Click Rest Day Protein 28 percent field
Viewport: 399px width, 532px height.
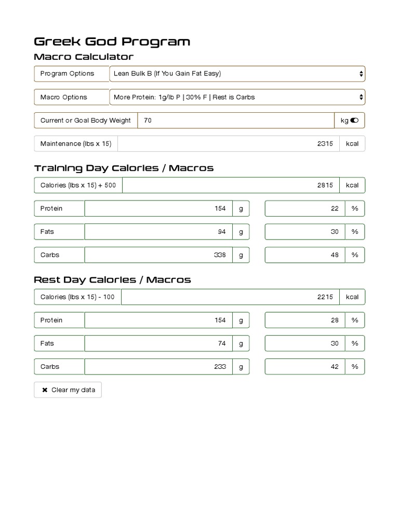[305, 320]
